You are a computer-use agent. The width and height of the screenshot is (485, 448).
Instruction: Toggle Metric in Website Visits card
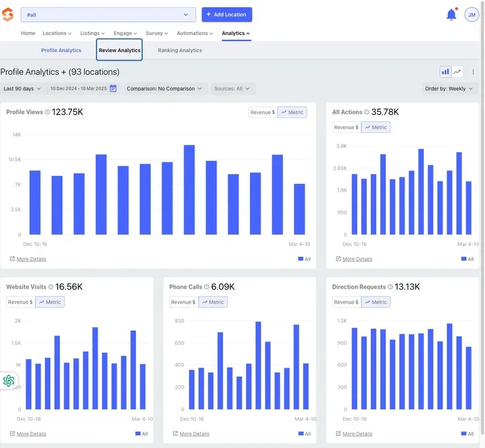(50, 302)
